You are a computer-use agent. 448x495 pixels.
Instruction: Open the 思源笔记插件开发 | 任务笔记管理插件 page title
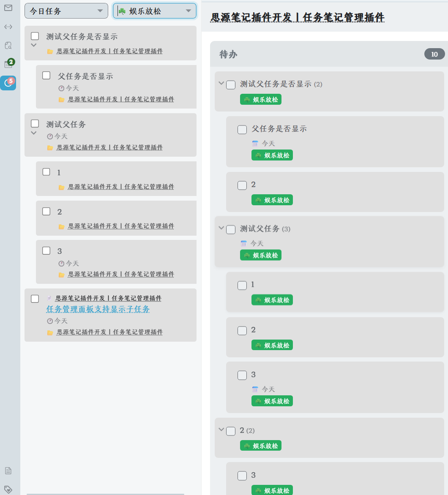click(x=297, y=17)
